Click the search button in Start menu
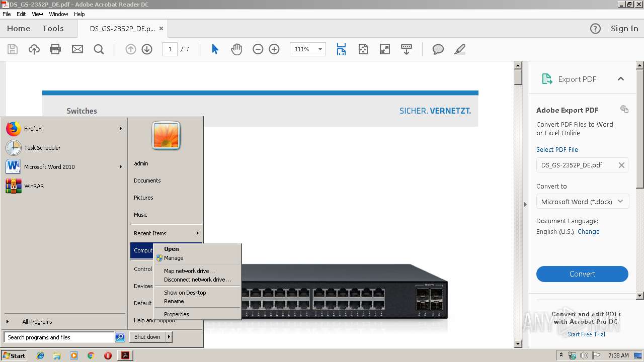The width and height of the screenshot is (644, 362). tap(120, 337)
